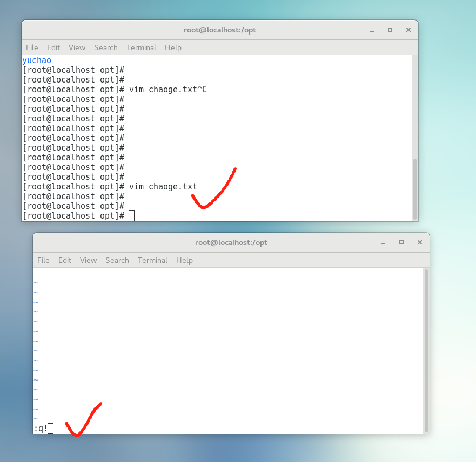Open Search menu in the vim terminal window
The image size is (476, 462).
coord(117,260)
